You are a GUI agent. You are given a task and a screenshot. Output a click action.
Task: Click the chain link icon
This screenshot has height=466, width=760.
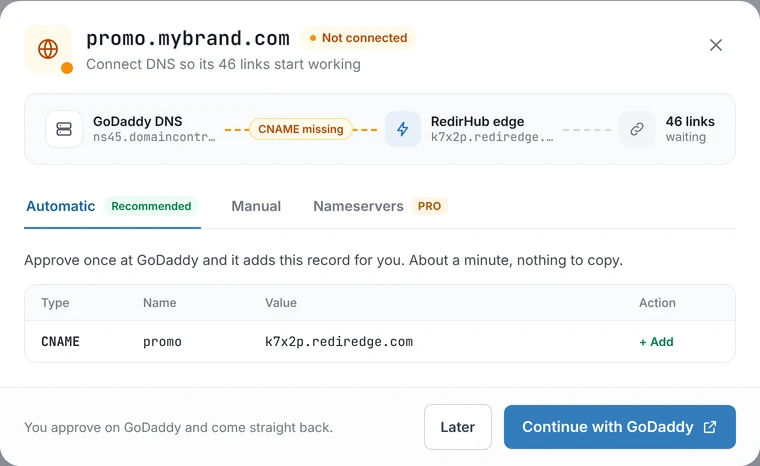coord(636,129)
